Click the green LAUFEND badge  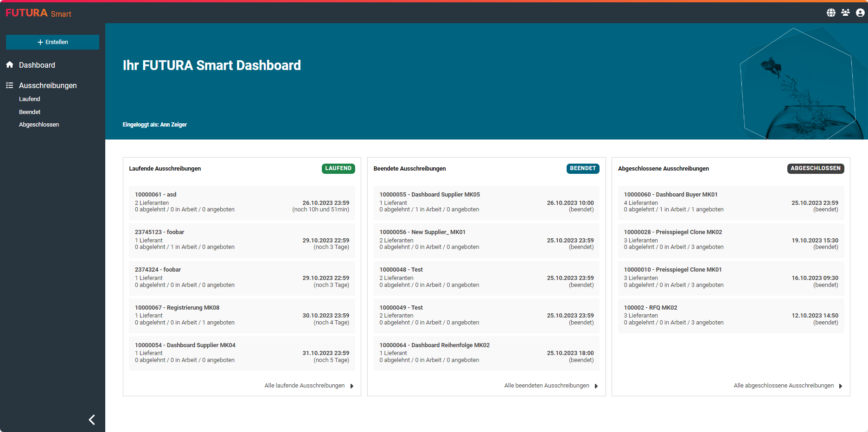(338, 168)
